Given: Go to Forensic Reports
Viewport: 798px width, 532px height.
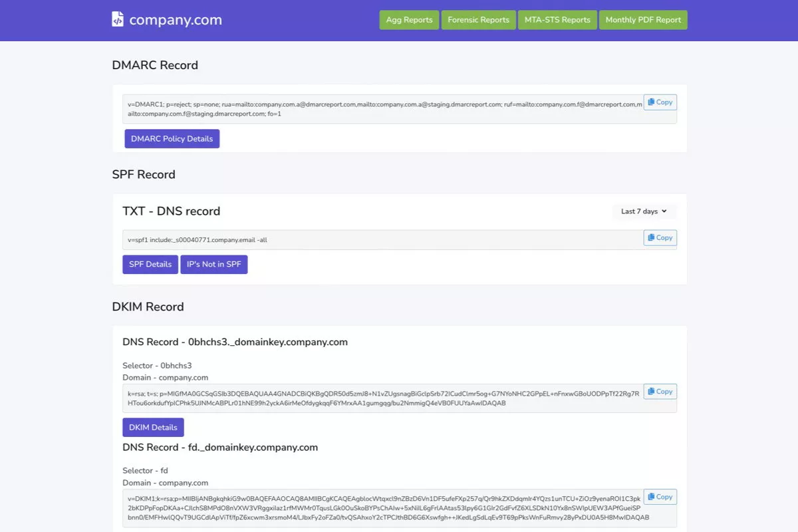Looking at the screenshot, I should tap(478, 20).
